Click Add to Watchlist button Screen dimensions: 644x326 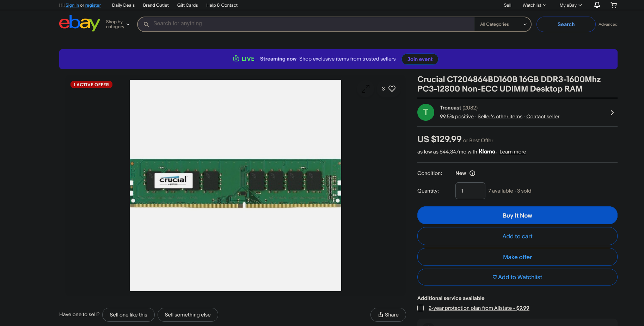click(517, 277)
